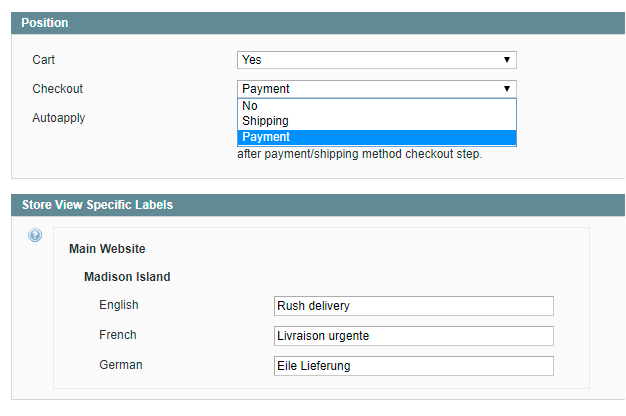Pick the highlighted Payment option in list

376,137
